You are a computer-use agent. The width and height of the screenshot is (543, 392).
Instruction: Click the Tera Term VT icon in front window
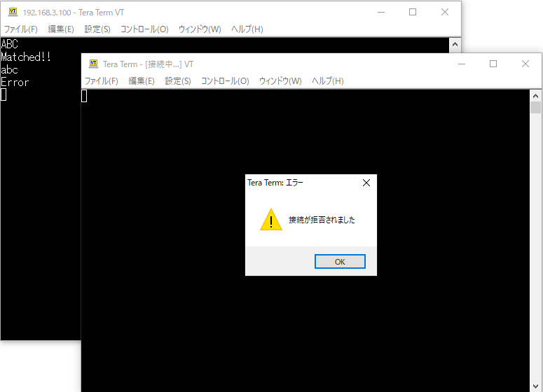pos(93,64)
